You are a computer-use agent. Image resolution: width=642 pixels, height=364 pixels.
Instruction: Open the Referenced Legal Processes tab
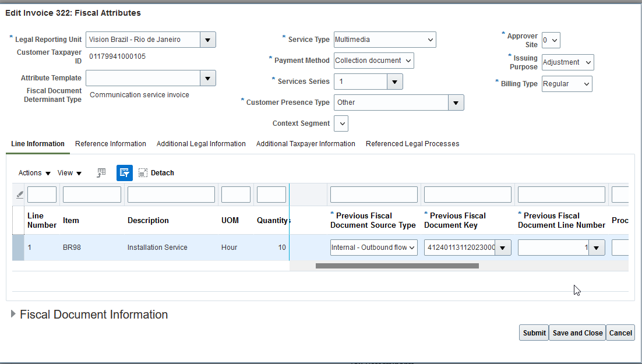412,143
